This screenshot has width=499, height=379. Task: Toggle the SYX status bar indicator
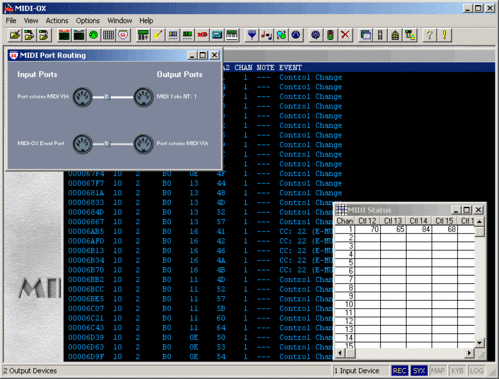tap(419, 371)
